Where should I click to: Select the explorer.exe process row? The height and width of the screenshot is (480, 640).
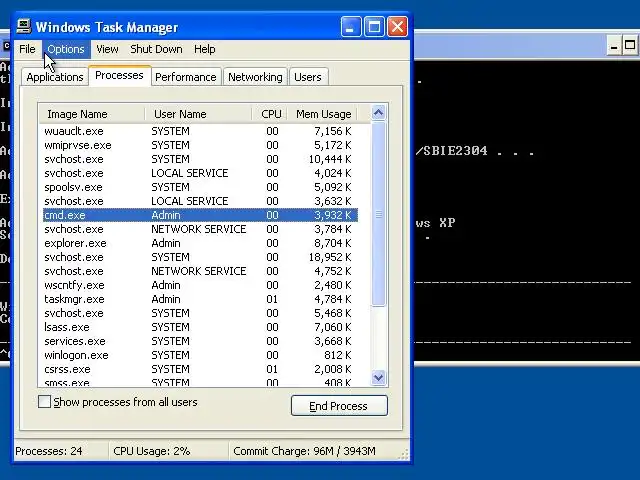point(200,243)
